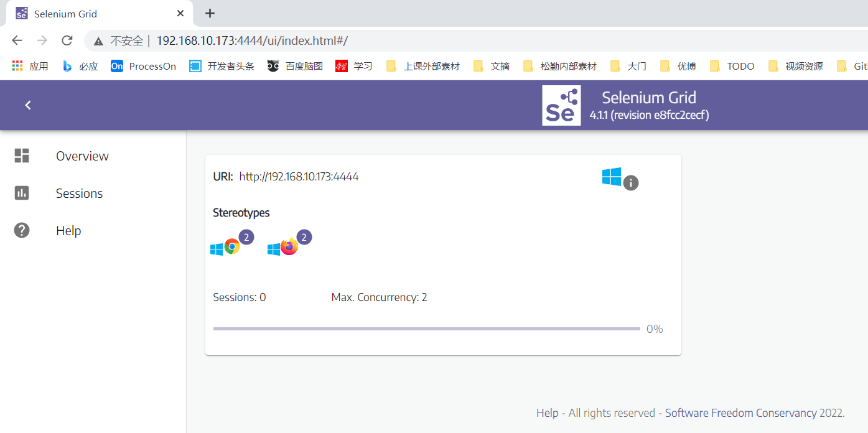The image size is (868, 433).
Task: Open the 大门 bookmark folder
Action: coord(628,66)
